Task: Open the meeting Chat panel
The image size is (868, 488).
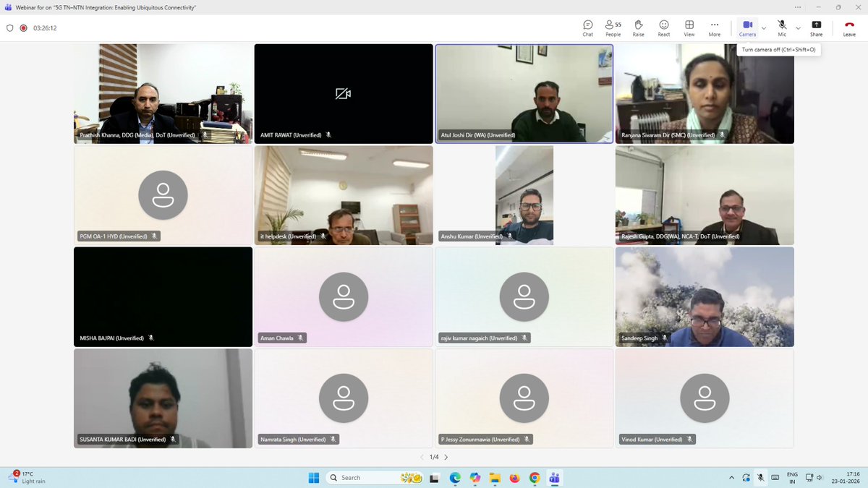Action: pyautogui.click(x=587, y=27)
